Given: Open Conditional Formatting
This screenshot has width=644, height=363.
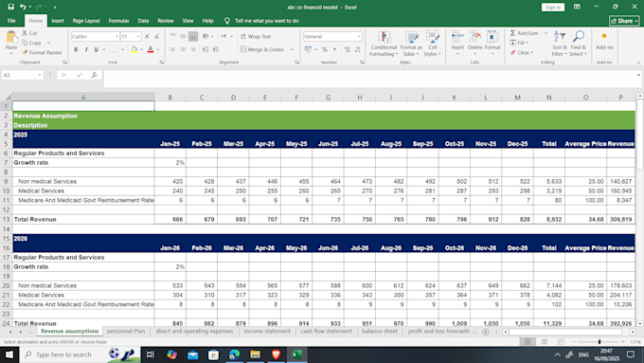Looking at the screenshot, I should (x=384, y=44).
